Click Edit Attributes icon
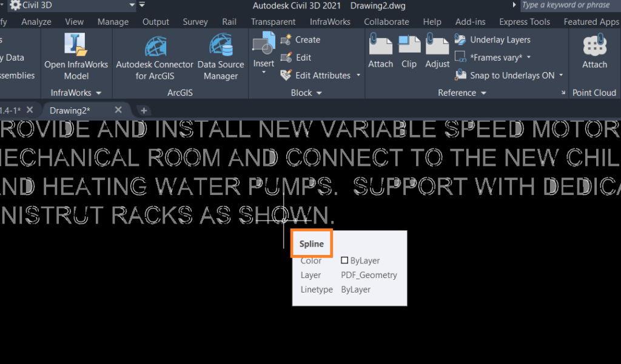The width and height of the screenshot is (621, 364). pyautogui.click(x=286, y=75)
